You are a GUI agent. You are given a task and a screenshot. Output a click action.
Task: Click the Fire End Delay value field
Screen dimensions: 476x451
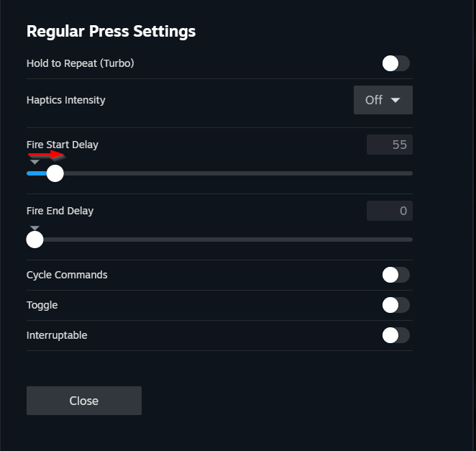(x=389, y=211)
